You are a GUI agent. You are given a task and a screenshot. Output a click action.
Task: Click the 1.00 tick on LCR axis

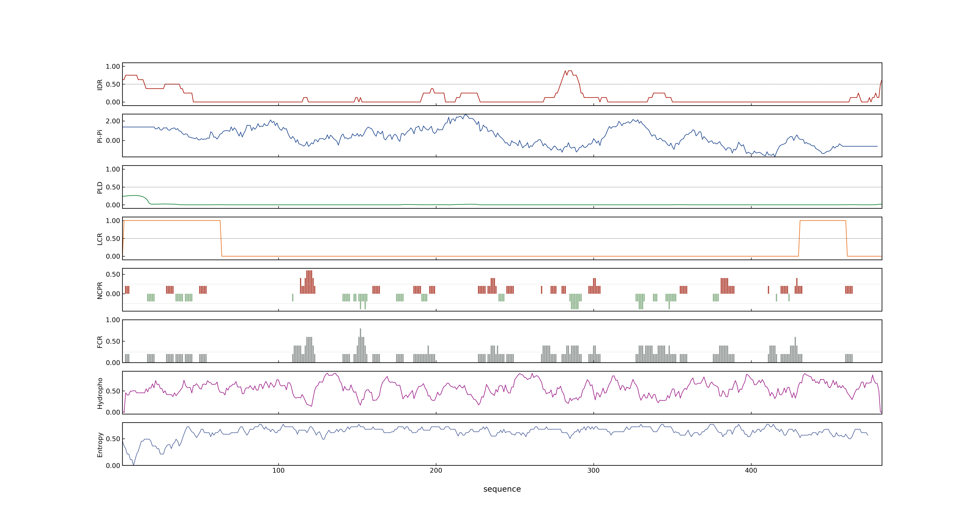[x=113, y=221]
